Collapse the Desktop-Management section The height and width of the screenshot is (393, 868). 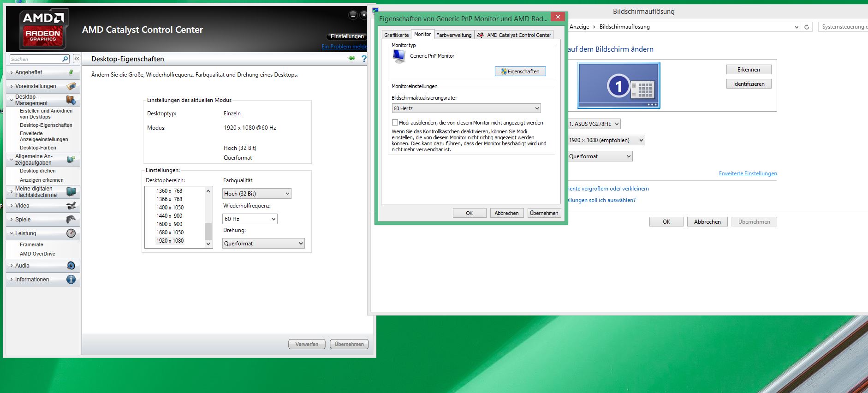[12, 100]
